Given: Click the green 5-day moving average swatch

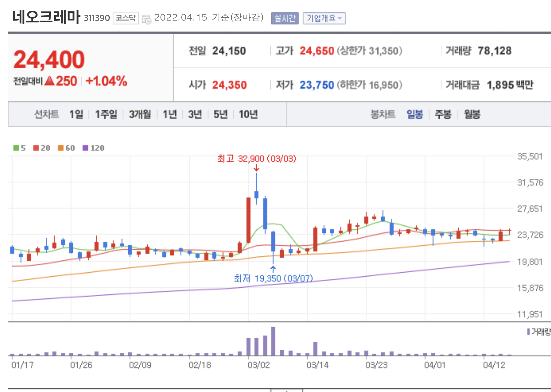Looking at the screenshot, I should click(16, 148).
